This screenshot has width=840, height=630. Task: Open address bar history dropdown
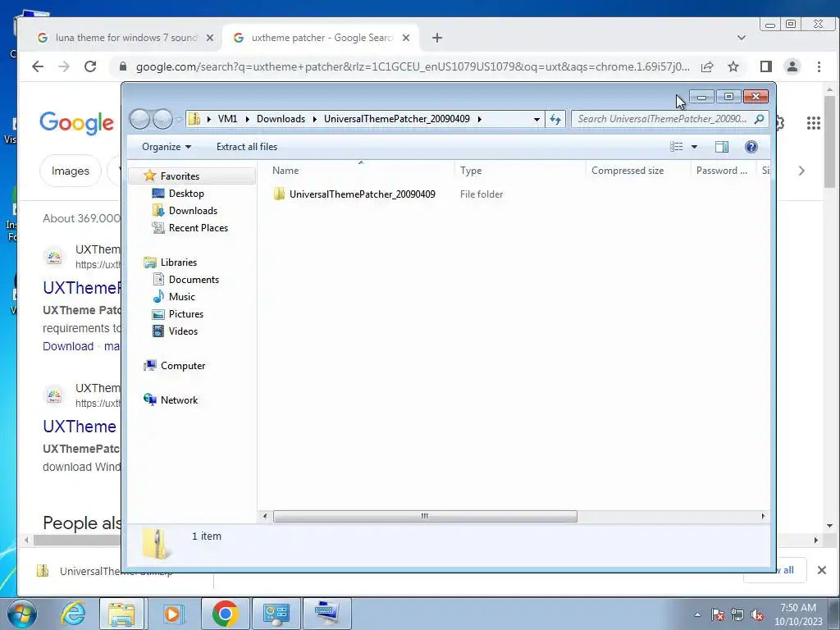[x=536, y=119]
